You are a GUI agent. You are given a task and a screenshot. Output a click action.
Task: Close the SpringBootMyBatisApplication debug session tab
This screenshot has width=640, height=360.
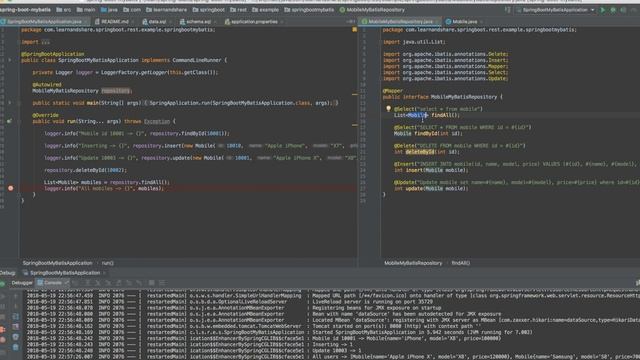coord(104,273)
